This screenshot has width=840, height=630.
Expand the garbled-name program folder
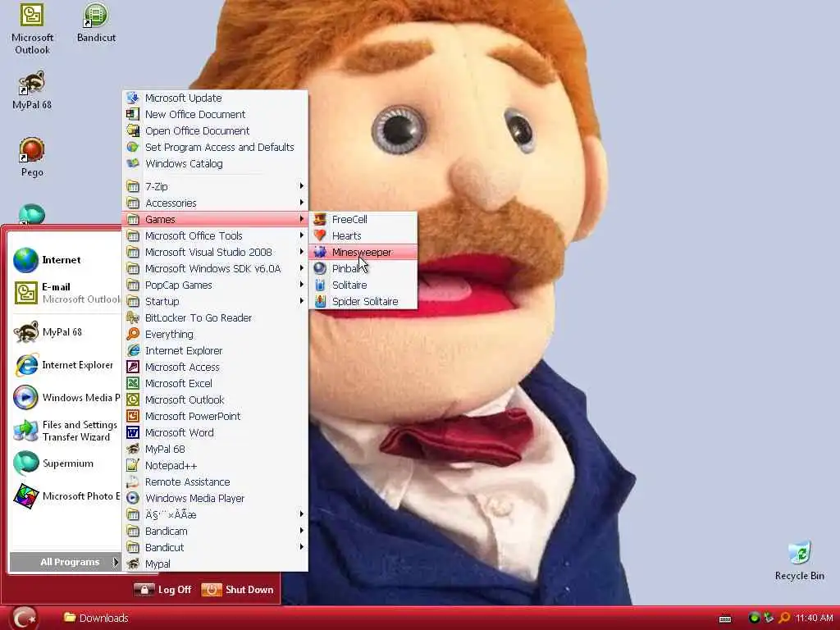tap(216, 515)
